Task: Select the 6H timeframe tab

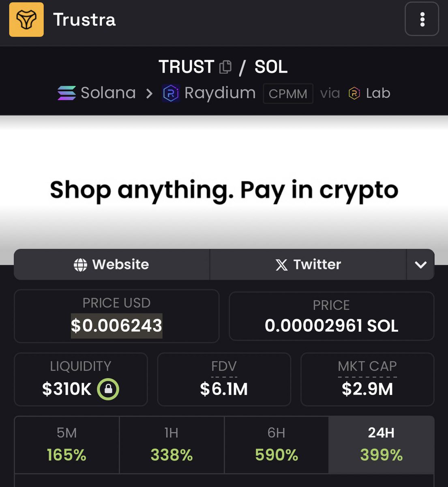Action: [277, 445]
